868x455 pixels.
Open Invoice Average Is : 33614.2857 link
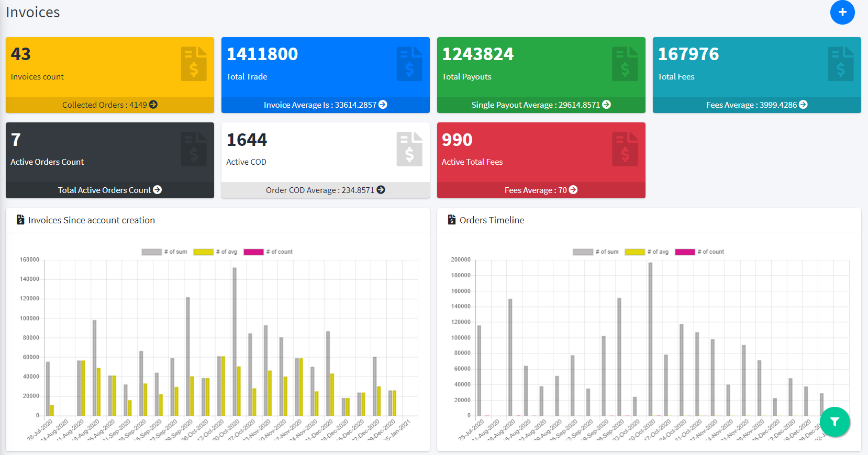click(325, 105)
